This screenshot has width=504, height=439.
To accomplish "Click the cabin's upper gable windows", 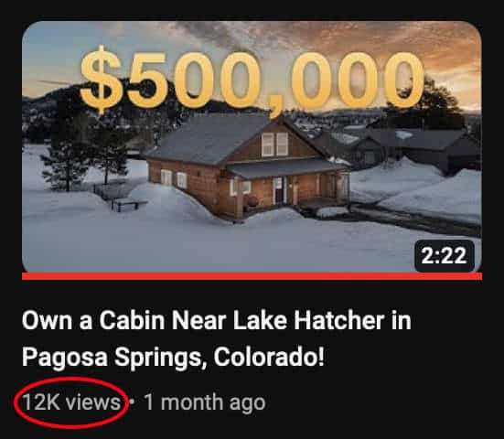I will tap(274, 145).
